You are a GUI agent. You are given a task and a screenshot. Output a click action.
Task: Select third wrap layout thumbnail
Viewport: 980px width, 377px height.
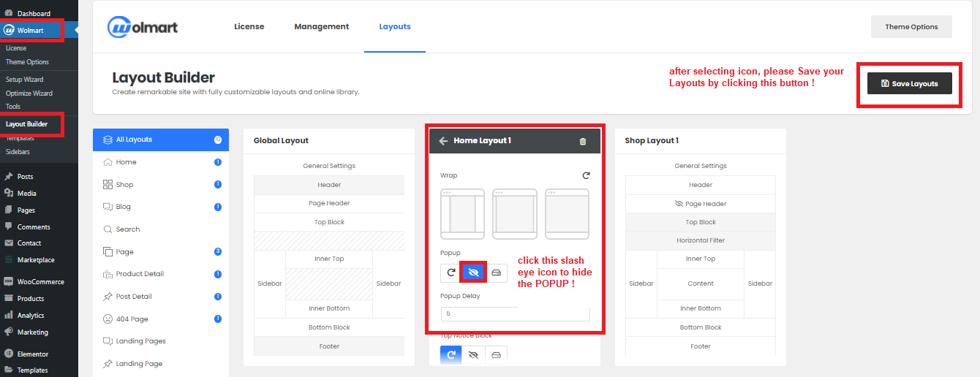(x=567, y=214)
